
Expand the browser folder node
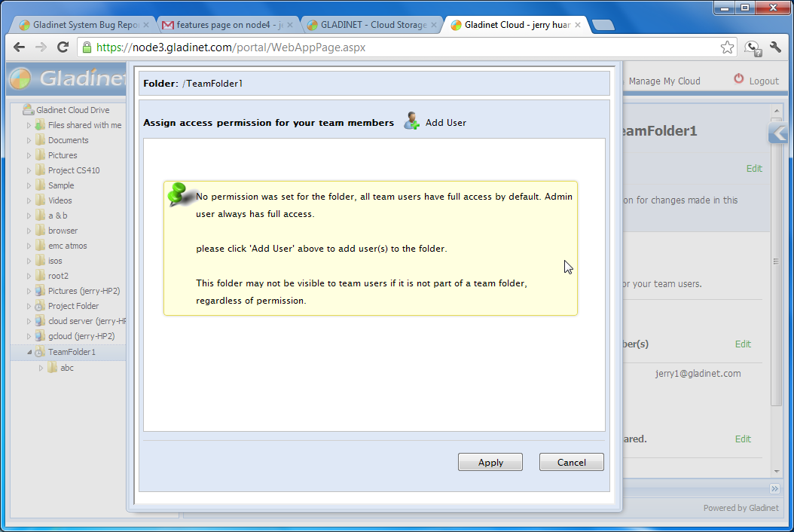point(29,231)
